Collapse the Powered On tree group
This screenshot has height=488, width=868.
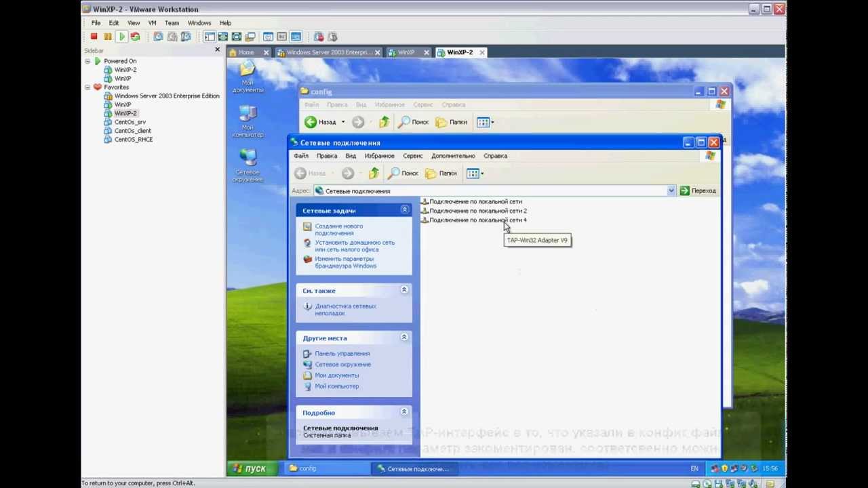point(87,61)
